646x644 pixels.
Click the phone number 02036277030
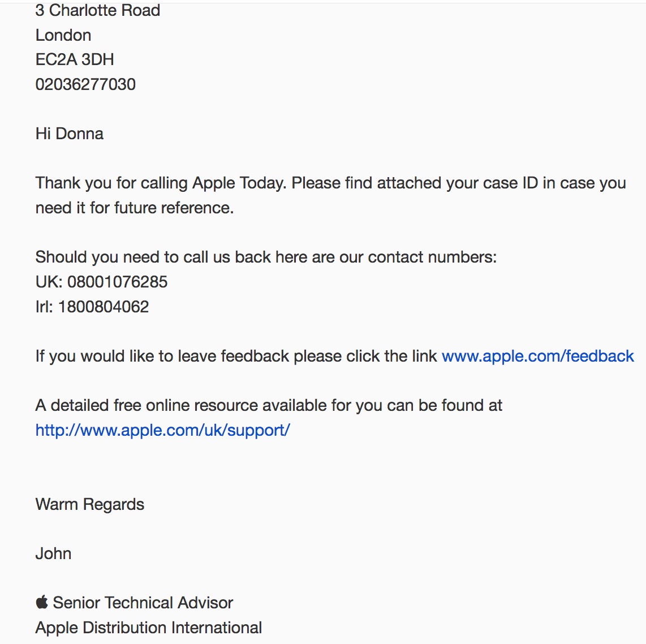pos(85,84)
